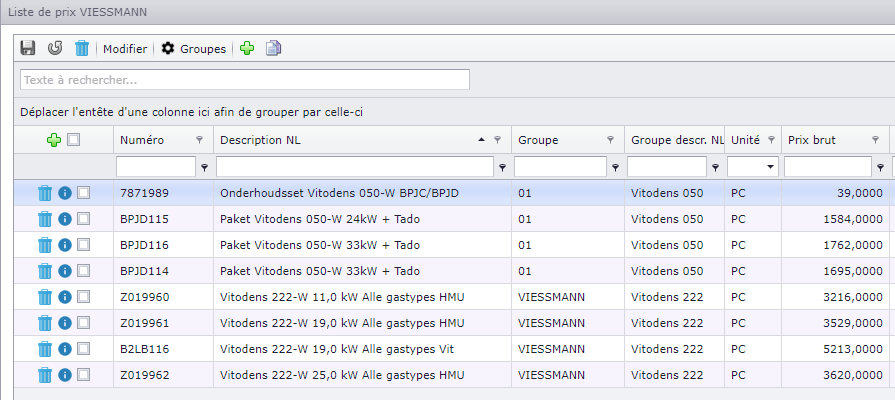Open the Unité filter dropdown

771,167
